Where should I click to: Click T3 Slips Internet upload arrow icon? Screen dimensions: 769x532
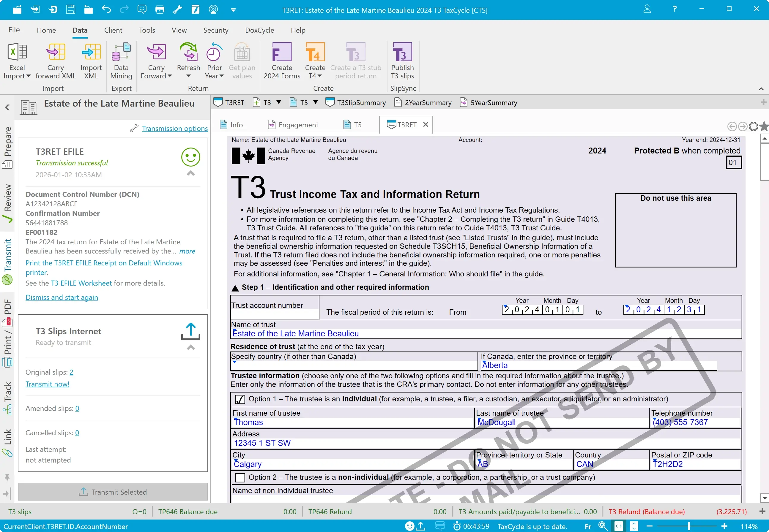tap(190, 331)
